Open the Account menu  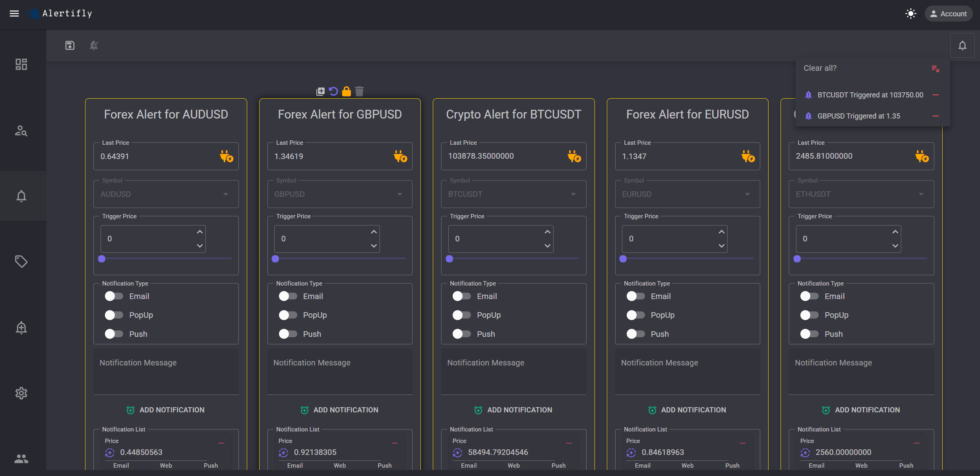pos(948,14)
